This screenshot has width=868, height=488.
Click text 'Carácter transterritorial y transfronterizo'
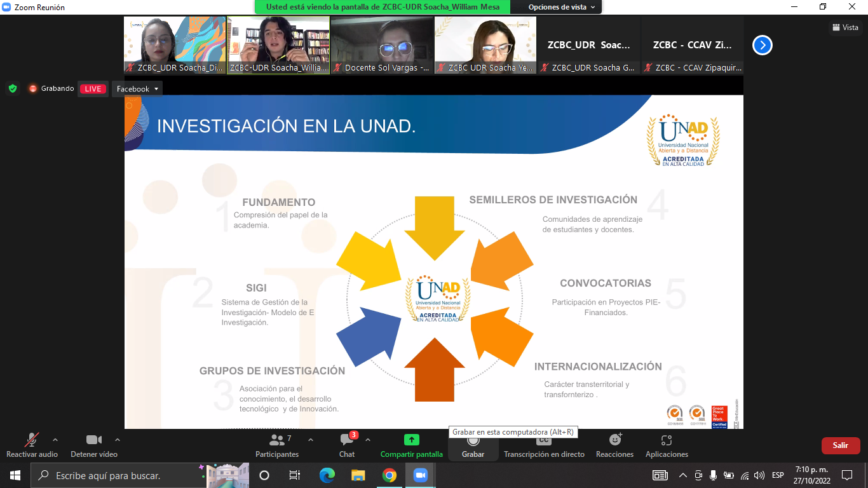pyautogui.click(x=587, y=390)
